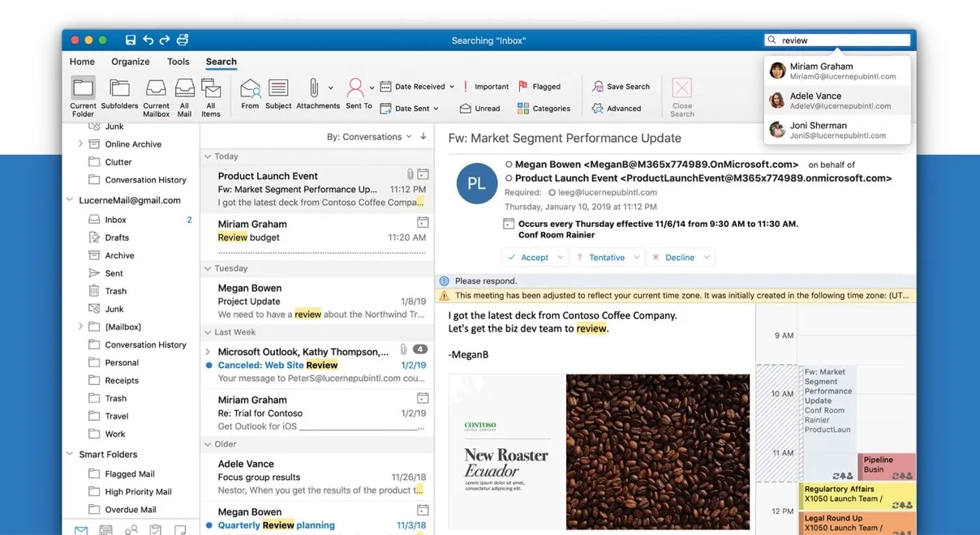Switch to the Organize tab
Image resolution: width=980 pixels, height=535 pixels.
[130, 62]
